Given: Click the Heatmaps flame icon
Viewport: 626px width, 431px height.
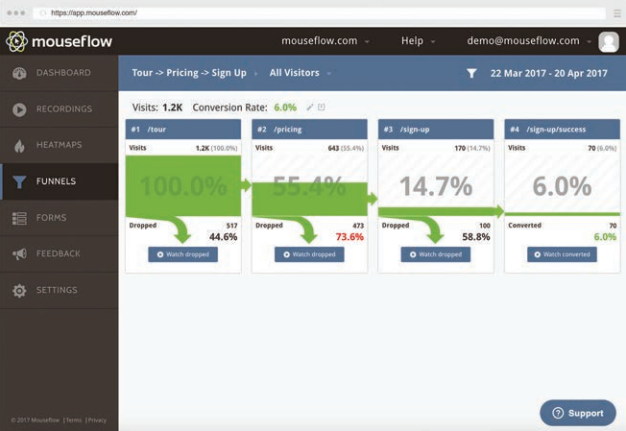Looking at the screenshot, I should tap(19, 146).
